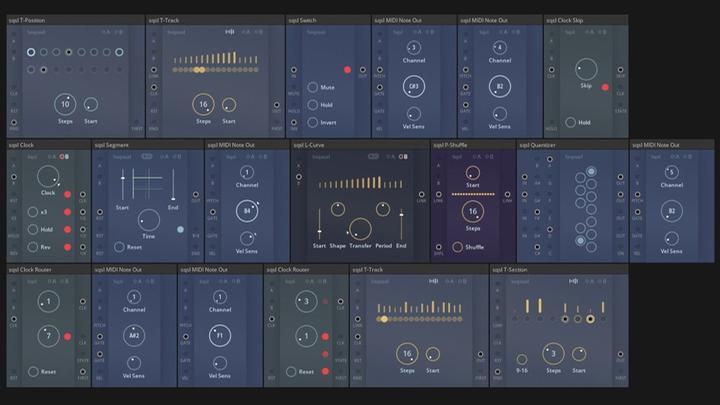The image size is (720, 405).
Task: Click dotted fourth step circle in T-Position top row
Action: [68, 52]
